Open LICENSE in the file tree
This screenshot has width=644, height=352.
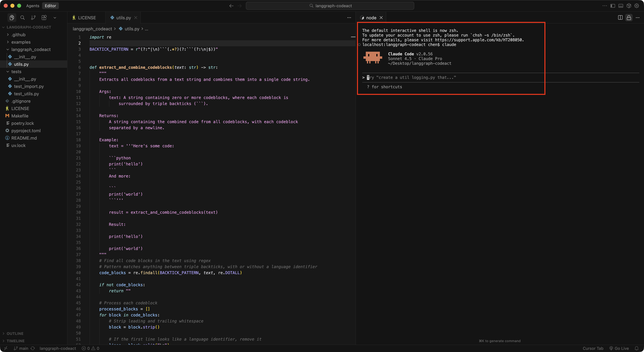[20, 109]
